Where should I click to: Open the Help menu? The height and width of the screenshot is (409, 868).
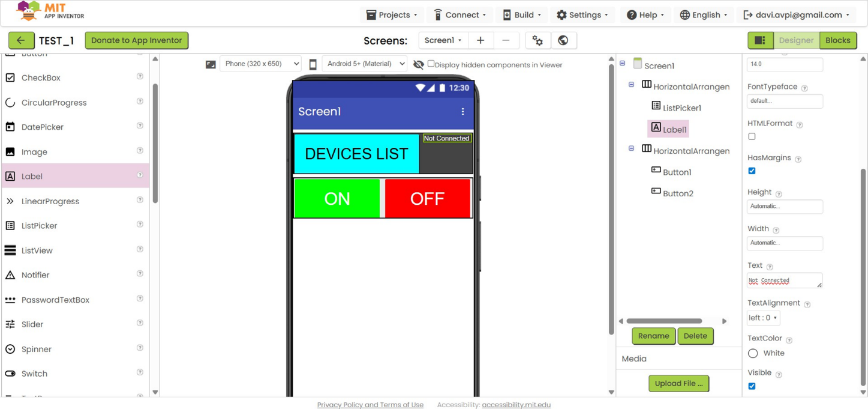(x=645, y=15)
